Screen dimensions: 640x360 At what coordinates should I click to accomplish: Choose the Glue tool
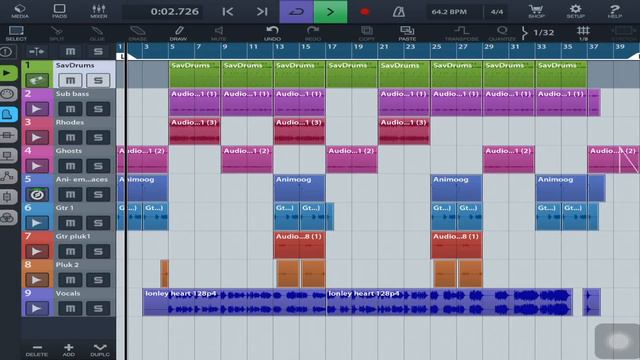pyautogui.click(x=97, y=33)
